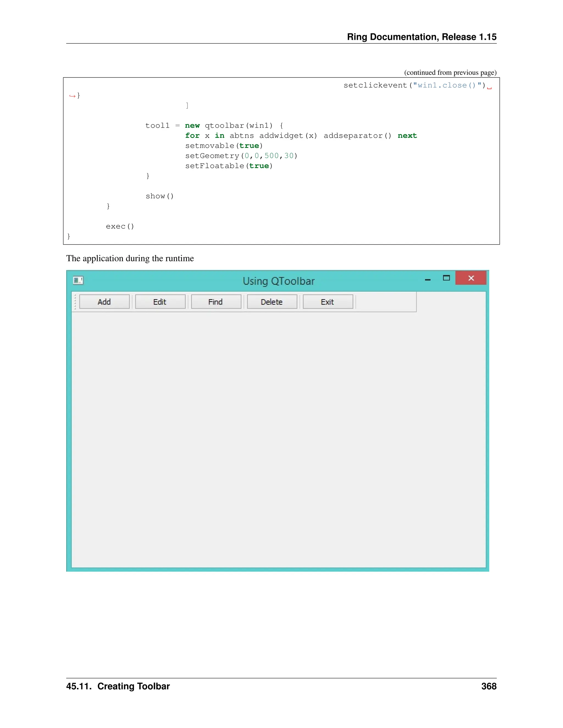563x728 pixels.
Task: Click the Find button in toolbar
Action: point(216,302)
